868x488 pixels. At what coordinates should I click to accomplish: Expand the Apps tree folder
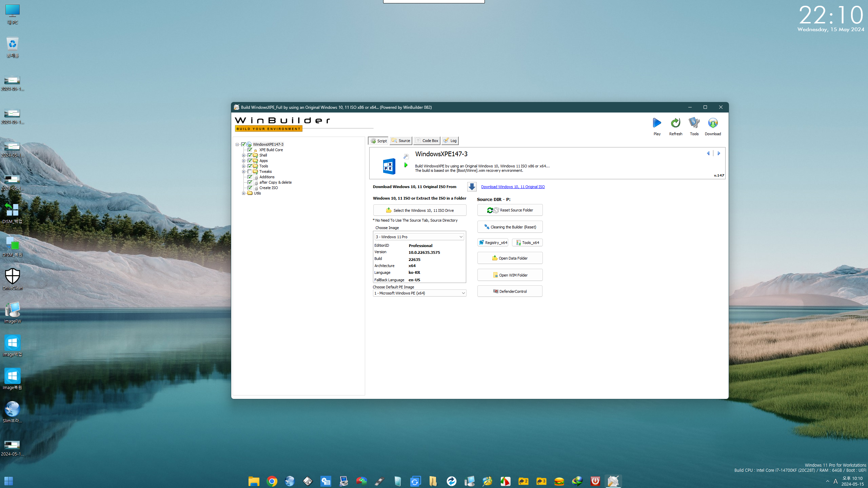coord(243,161)
